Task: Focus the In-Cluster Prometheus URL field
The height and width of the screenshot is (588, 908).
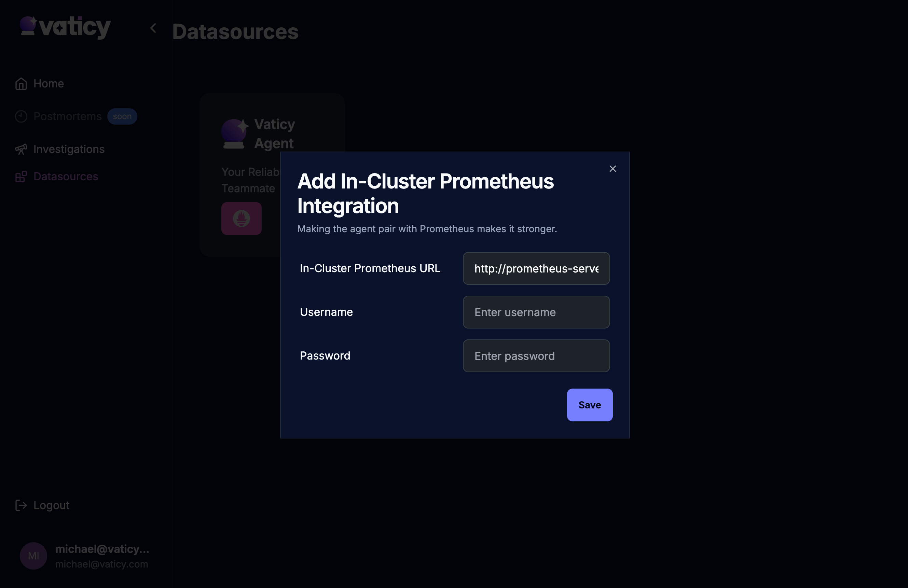Action: click(x=536, y=268)
